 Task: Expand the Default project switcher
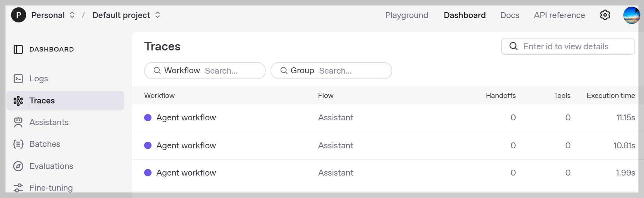[x=157, y=15]
